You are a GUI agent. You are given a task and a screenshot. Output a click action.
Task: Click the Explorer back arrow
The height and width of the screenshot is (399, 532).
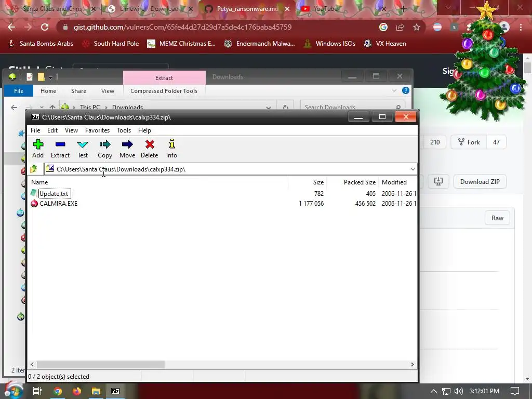(x=14, y=107)
